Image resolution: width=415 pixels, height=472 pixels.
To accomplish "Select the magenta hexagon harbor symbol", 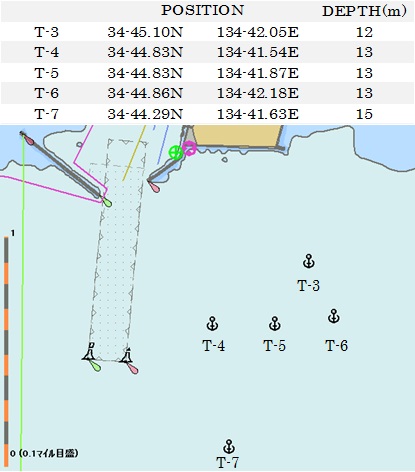I will coord(189,148).
